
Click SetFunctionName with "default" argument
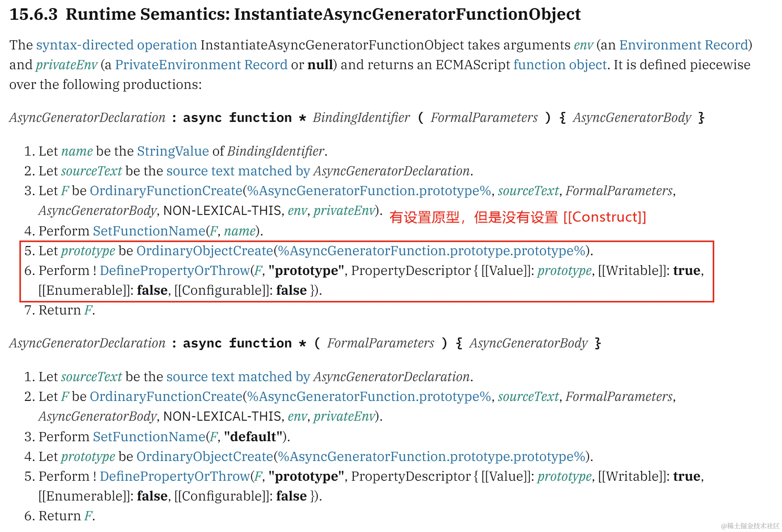coord(149,437)
